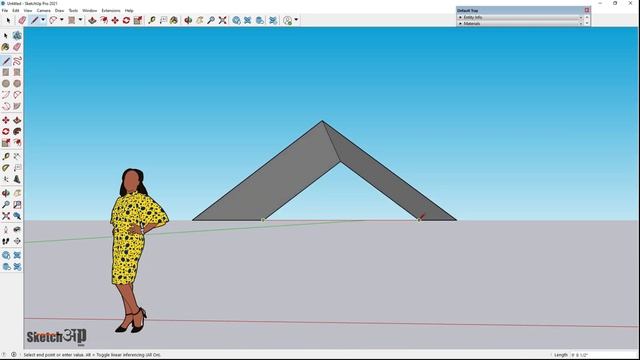
Task: Select Make Component in the left palette
Action: coord(17,36)
